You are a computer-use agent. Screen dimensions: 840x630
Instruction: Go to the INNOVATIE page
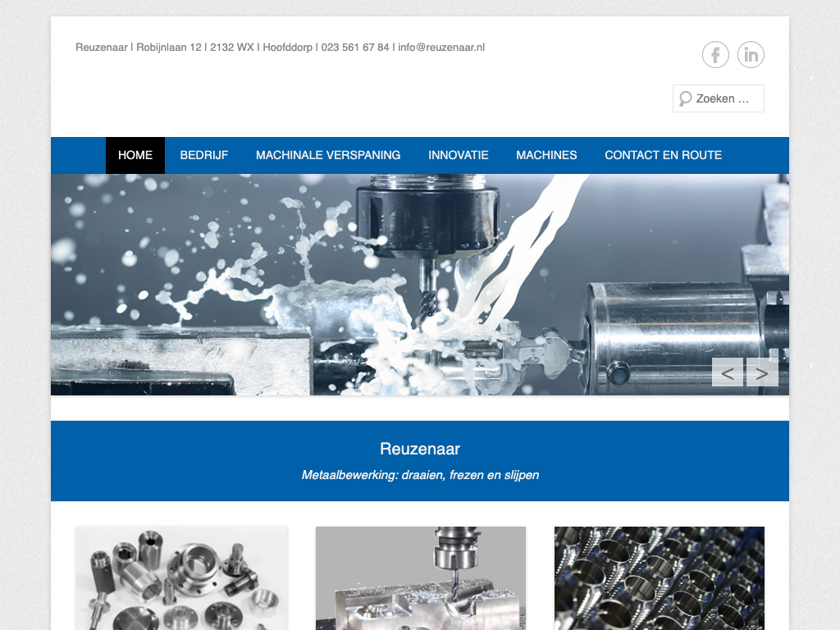coord(459,155)
